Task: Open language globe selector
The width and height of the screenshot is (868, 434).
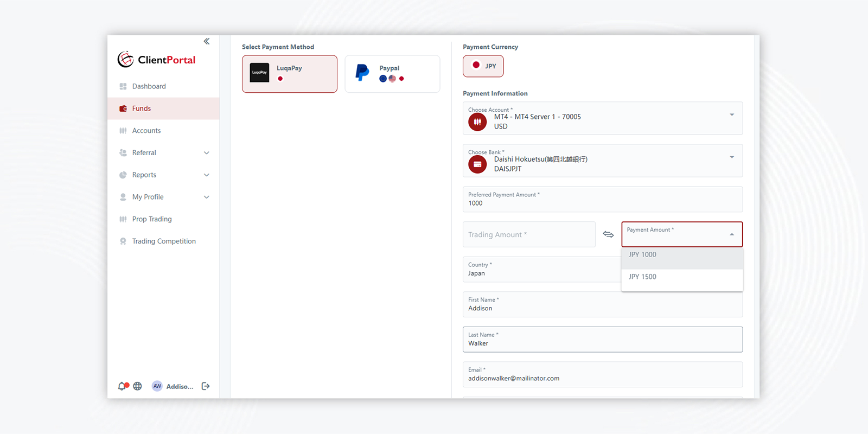Action: 138,386
